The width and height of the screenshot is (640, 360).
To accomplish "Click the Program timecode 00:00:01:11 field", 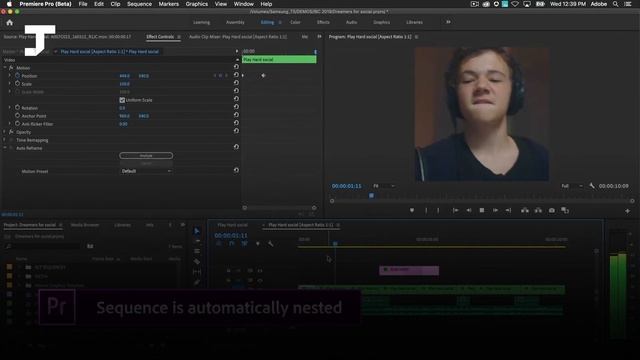I will tap(347, 186).
